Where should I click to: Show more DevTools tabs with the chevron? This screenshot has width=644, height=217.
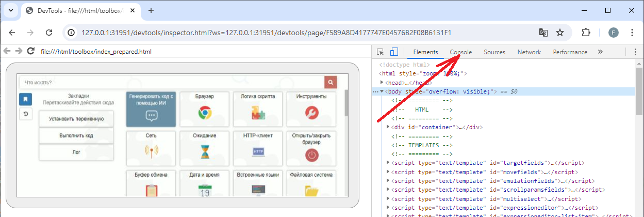point(600,52)
